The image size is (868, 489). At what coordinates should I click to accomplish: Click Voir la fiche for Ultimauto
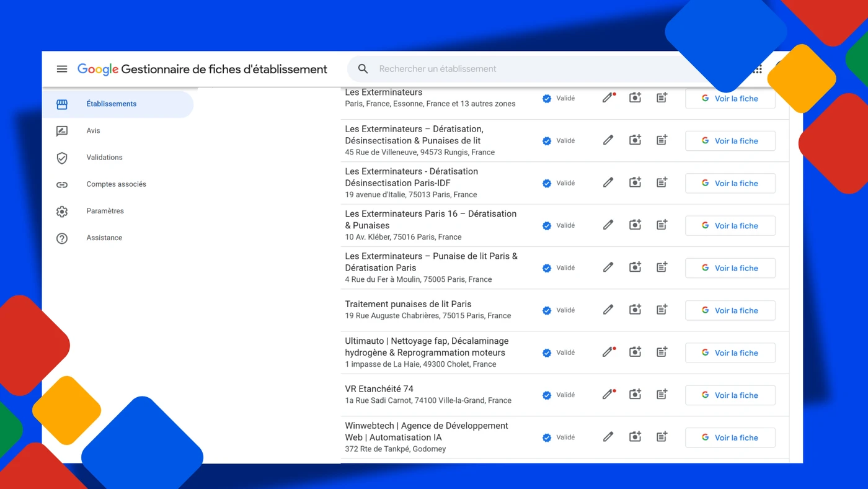[x=730, y=352]
